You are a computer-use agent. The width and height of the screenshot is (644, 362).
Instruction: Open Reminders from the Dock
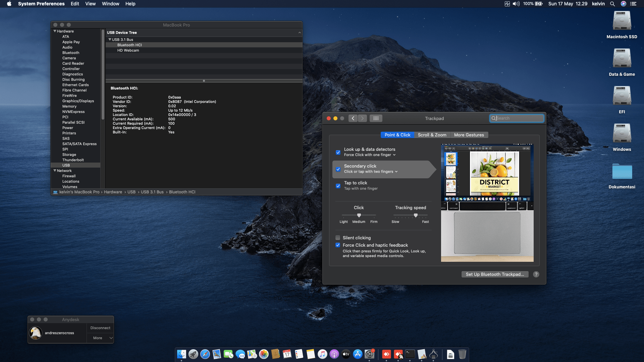coord(299,354)
